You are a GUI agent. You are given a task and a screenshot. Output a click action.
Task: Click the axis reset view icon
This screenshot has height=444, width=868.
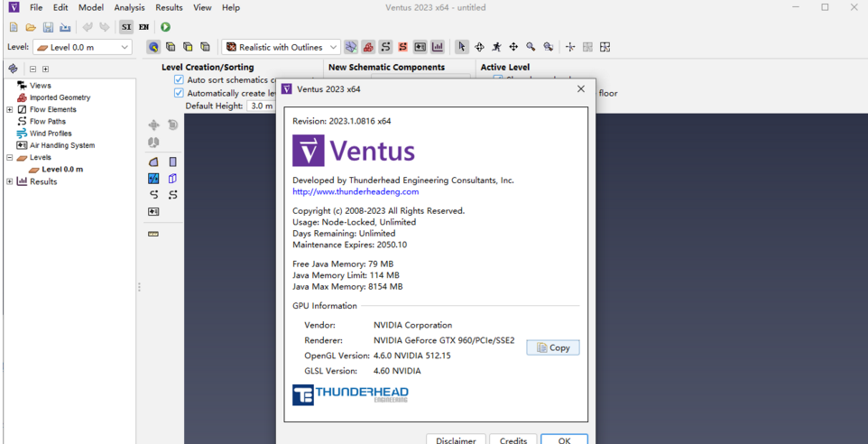(570, 47)
